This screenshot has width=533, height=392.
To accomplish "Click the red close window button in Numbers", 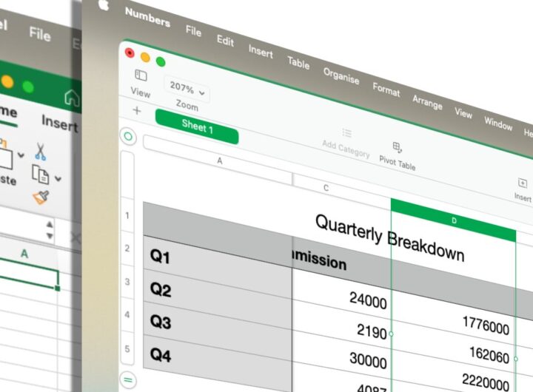I will (130, 53).
